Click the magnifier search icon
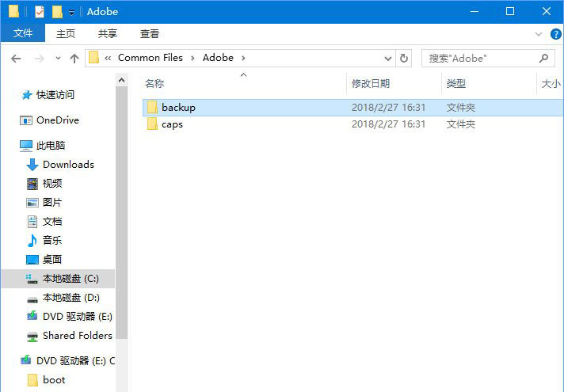Screen dimensions: 564x392 543,58
